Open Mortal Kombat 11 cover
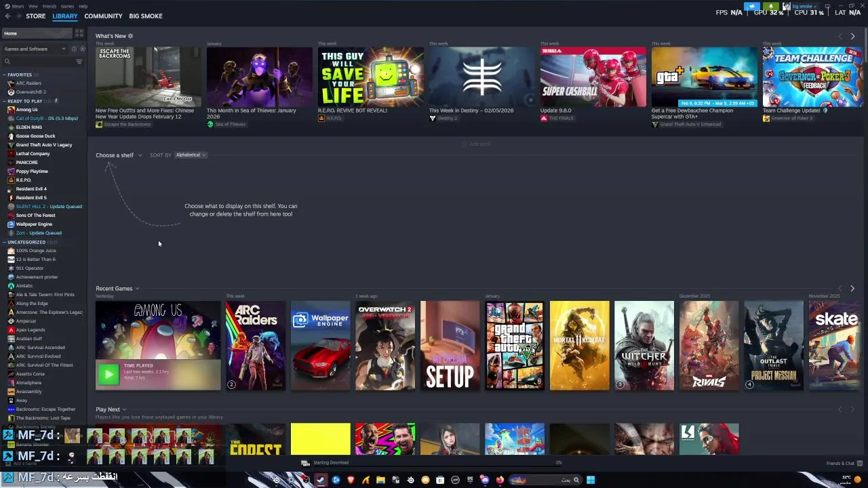The height and width of the screenshot is (488, 868). (580, 346)
